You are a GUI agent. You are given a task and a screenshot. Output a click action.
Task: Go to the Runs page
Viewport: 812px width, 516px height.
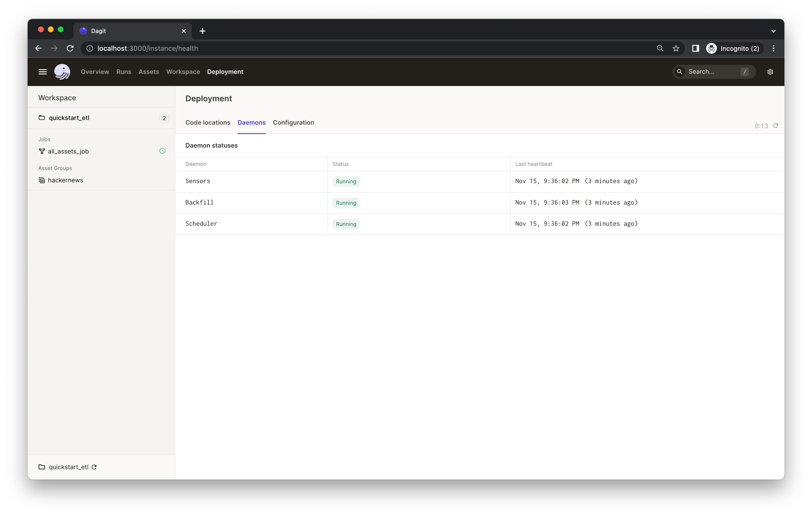click(124, 72)
